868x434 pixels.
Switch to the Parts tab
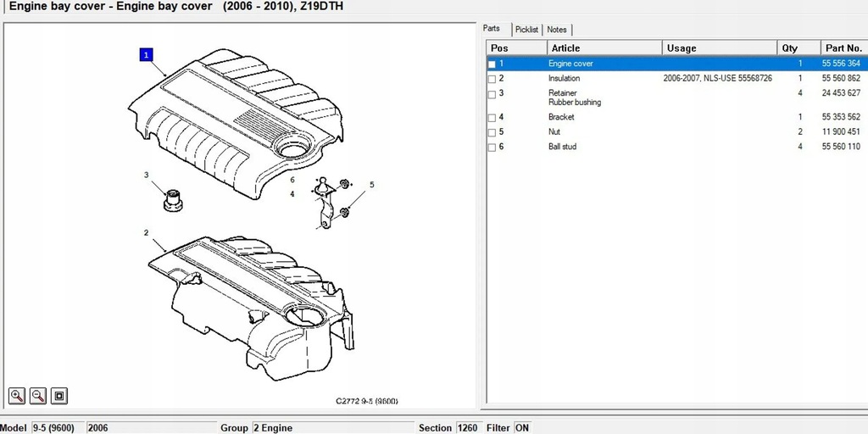coord(492,28)
